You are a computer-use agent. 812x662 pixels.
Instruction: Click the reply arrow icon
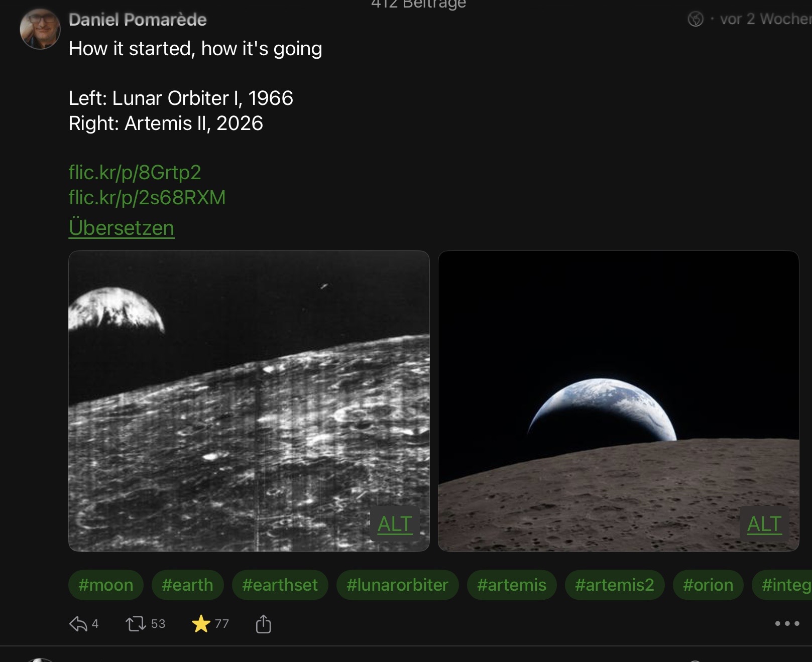click(x=78, y=624)
